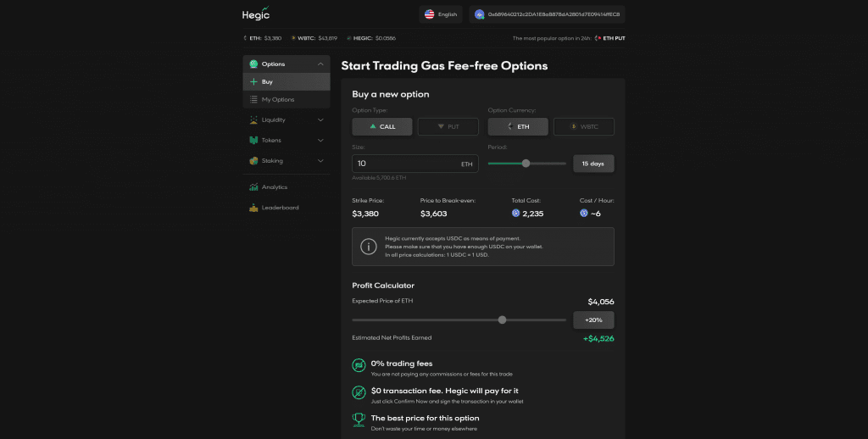Click the WBTC ticker icon in price bar
The height and width of the screenshot is (439, 868).
(x=293, y=38)
